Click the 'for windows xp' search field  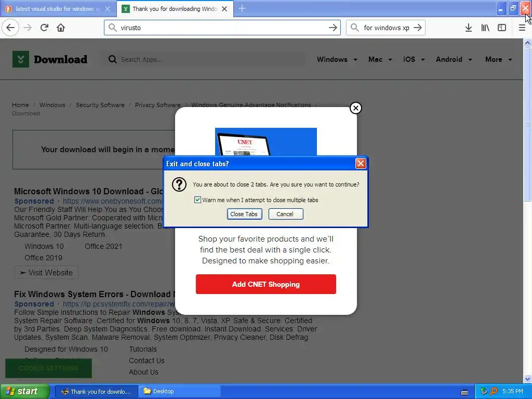click(x=385, y=28)
